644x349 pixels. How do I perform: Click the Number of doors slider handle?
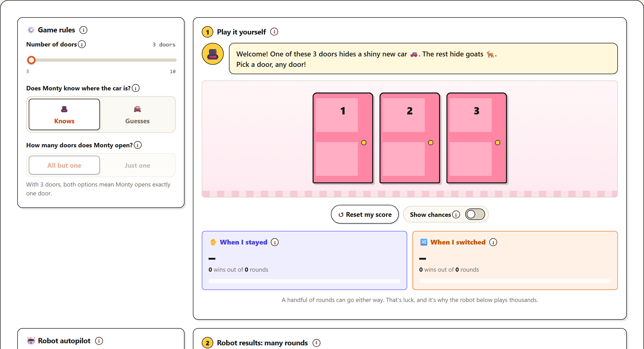click(31, 60)
